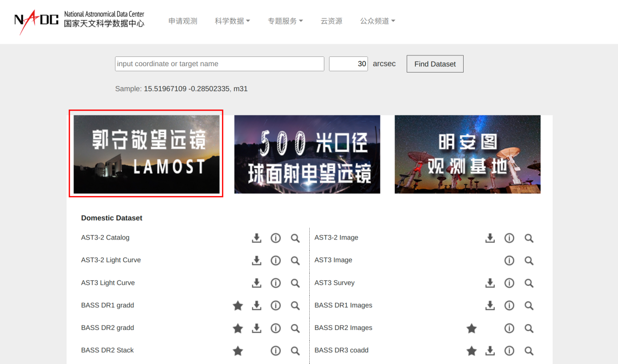
Task: Open info for BASS DR1 gradd
Action: (x=276, y=306)
